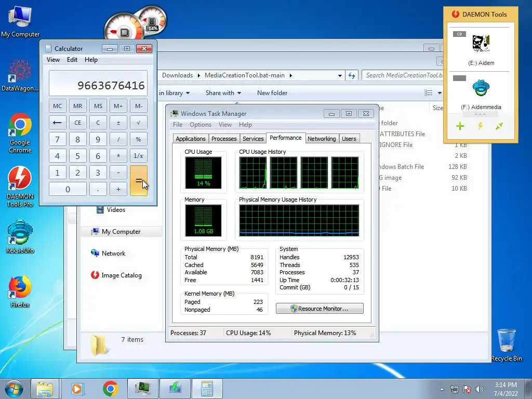532x399 pixels.
Task: Click green plus add image icon
Action: (x=460, y=126)
